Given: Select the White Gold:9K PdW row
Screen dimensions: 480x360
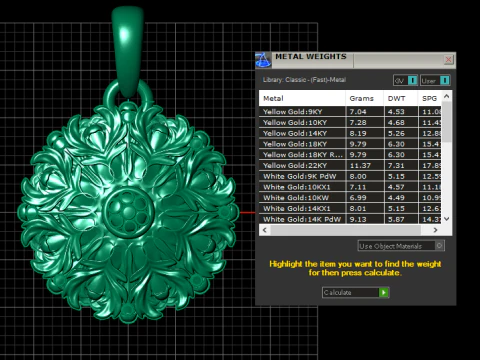Looking at the screenshot, I should [x=350, y=176].
